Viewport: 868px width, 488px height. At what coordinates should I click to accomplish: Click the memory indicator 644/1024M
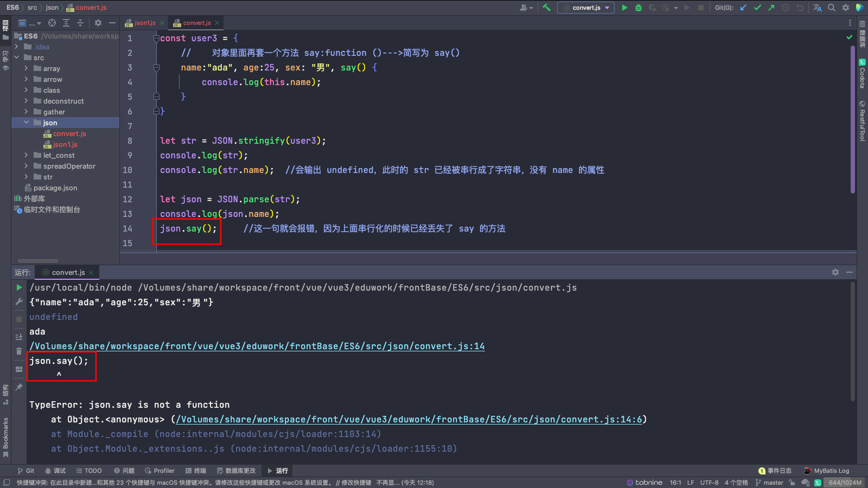click(x=845, y=483)
